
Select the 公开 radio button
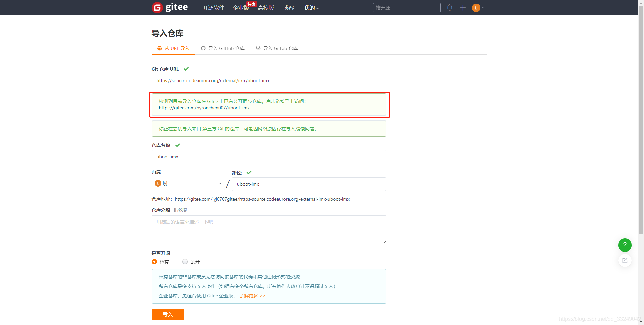pyautogui.click(x=185, y=262)
